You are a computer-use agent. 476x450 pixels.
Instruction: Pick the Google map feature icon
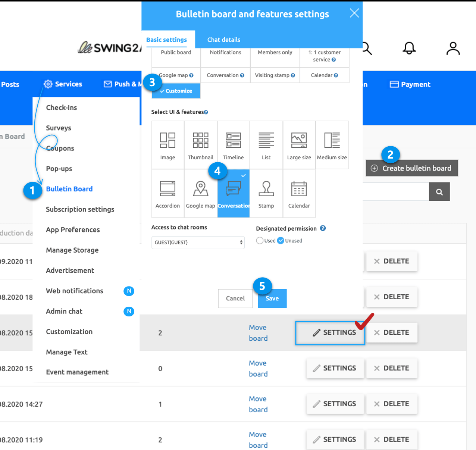click(x=201, y=193)
